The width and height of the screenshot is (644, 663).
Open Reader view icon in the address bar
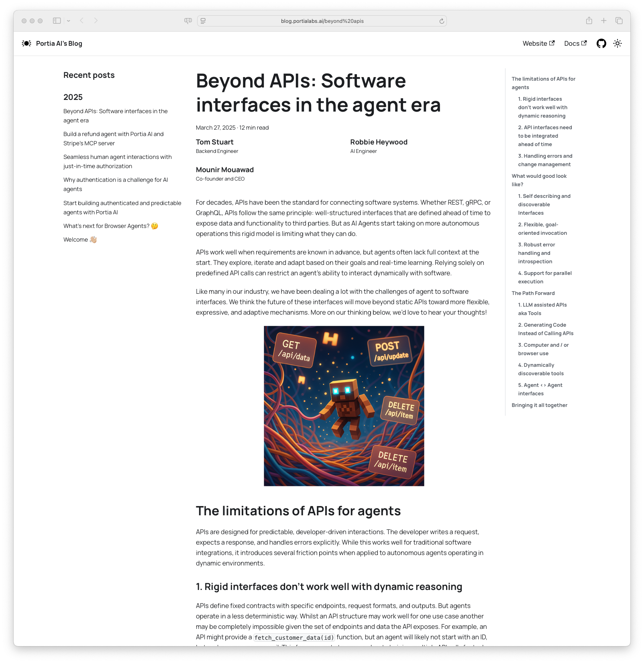click(203, 21)
